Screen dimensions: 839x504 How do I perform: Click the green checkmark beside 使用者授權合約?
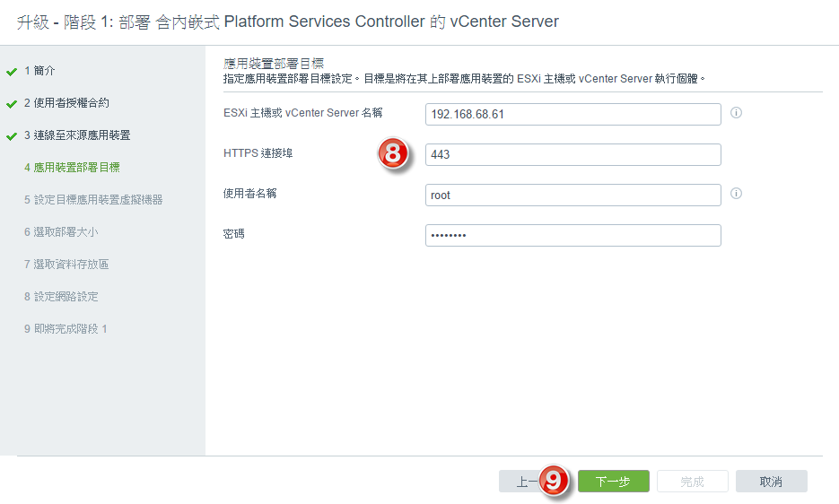pos(12,104)
